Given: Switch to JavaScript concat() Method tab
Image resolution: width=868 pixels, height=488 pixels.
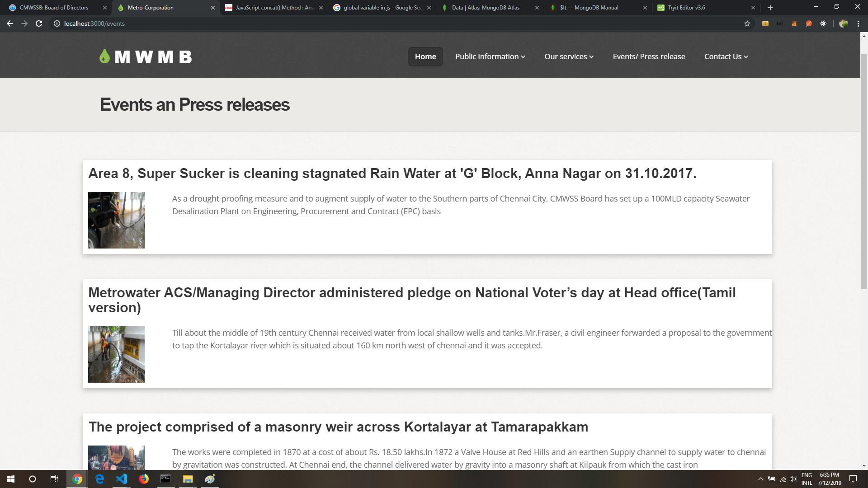Looking at the screenshot, I should (274, 8).
